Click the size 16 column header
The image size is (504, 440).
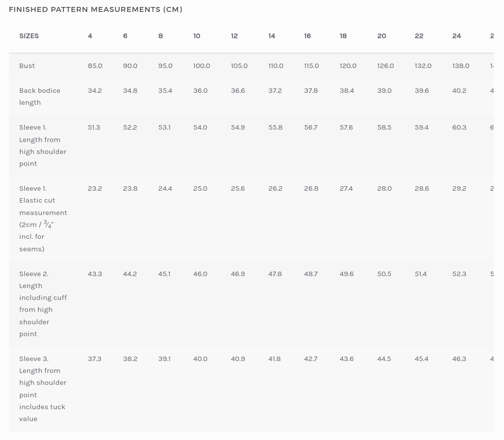coord(308,36)
